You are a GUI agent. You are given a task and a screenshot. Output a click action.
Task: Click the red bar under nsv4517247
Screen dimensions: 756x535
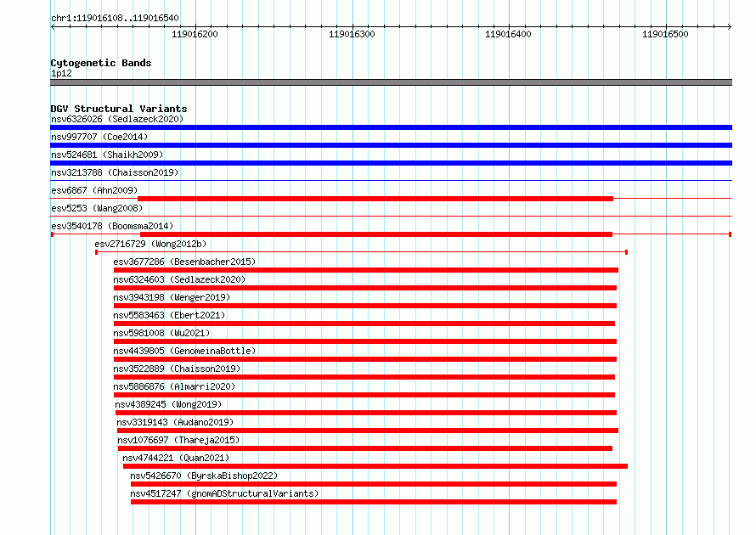tap(374, 502)
